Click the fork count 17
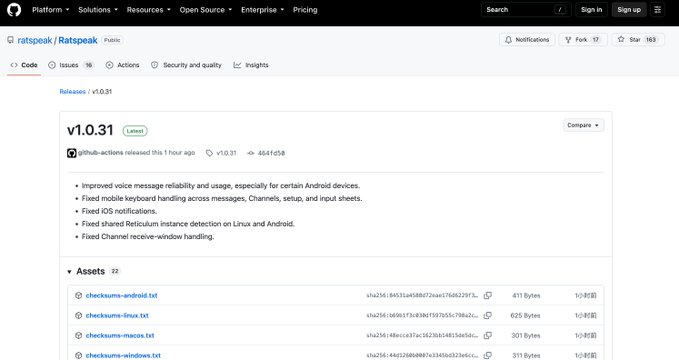Image resolution: width=679 pixels, height=360 pixels. pos(596,39)
